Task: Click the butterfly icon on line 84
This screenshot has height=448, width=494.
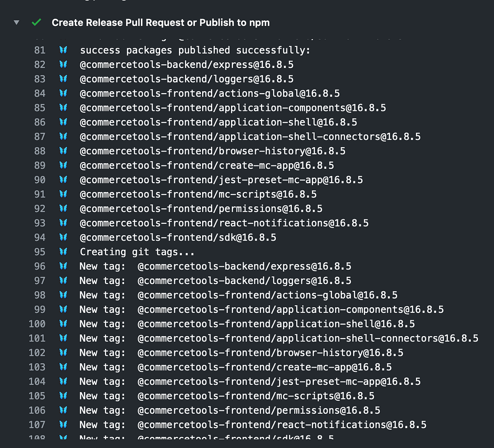Action: pos(63,93)
